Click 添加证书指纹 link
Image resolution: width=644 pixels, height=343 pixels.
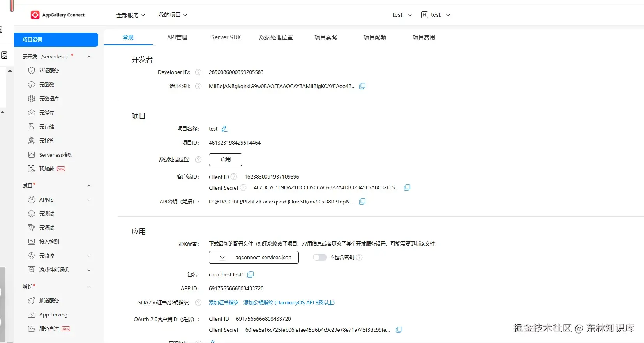[x=224, y=302]
